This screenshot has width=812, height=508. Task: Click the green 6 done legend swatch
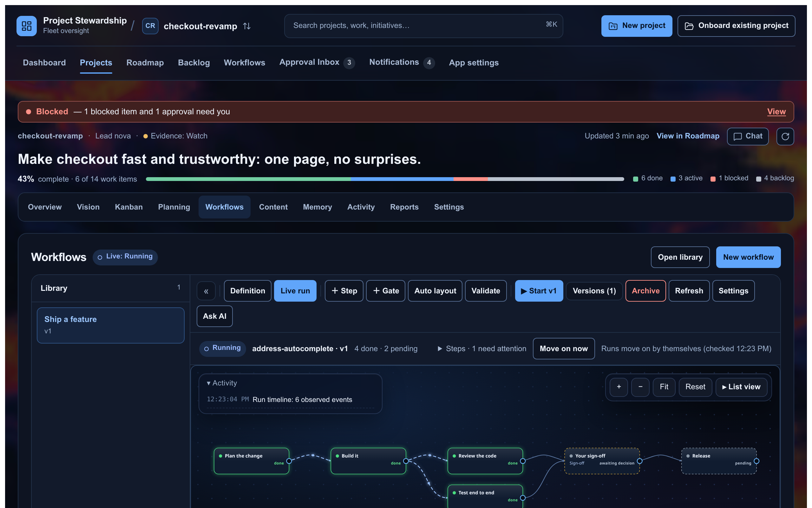point(635,179)
